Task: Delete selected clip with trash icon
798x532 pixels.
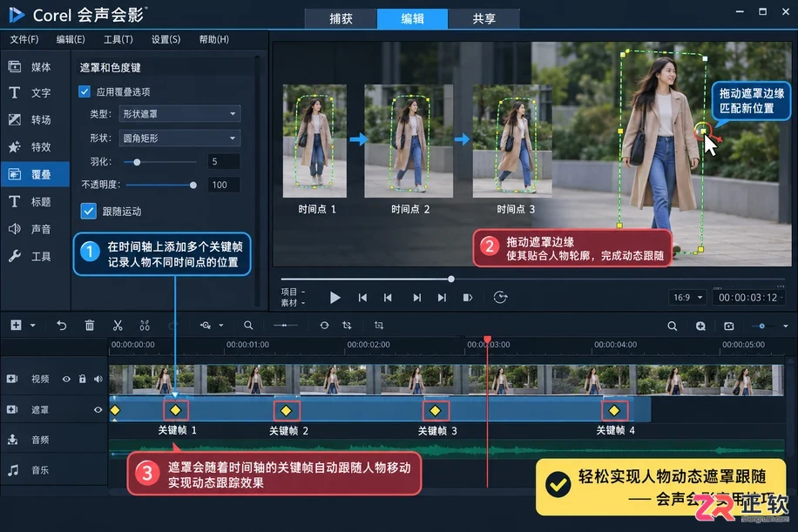Action: [90, 326]
